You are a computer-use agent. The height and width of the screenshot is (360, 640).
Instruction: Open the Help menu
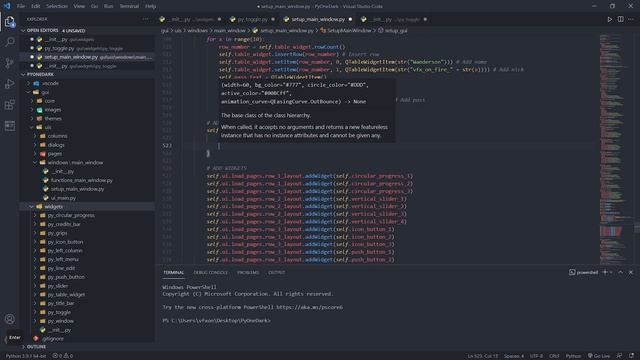coord(150,6)
